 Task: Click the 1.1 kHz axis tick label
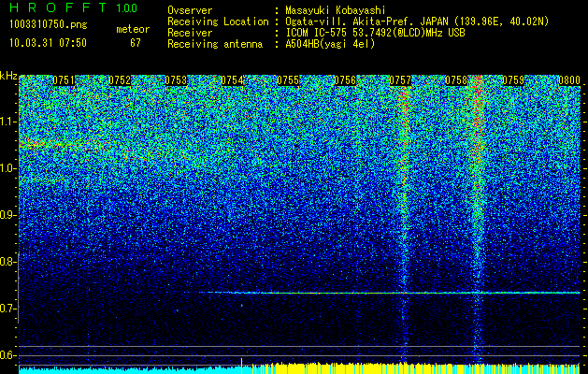(x=8, y=122)
